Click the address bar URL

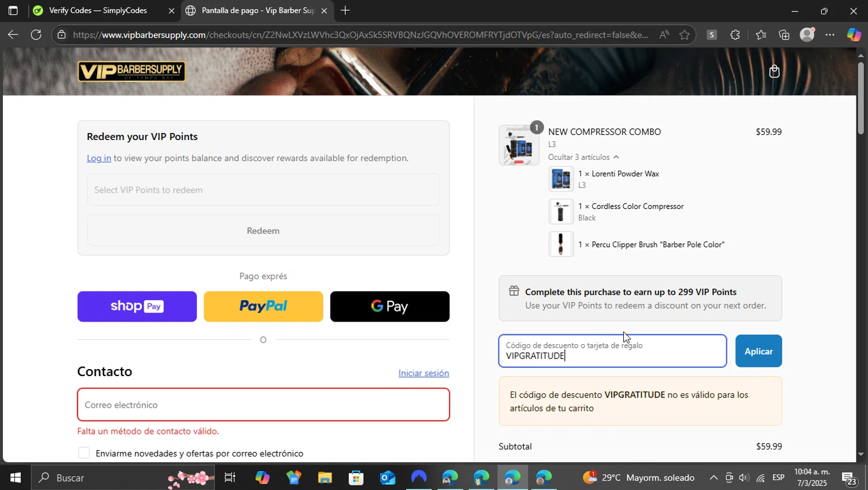361,35
